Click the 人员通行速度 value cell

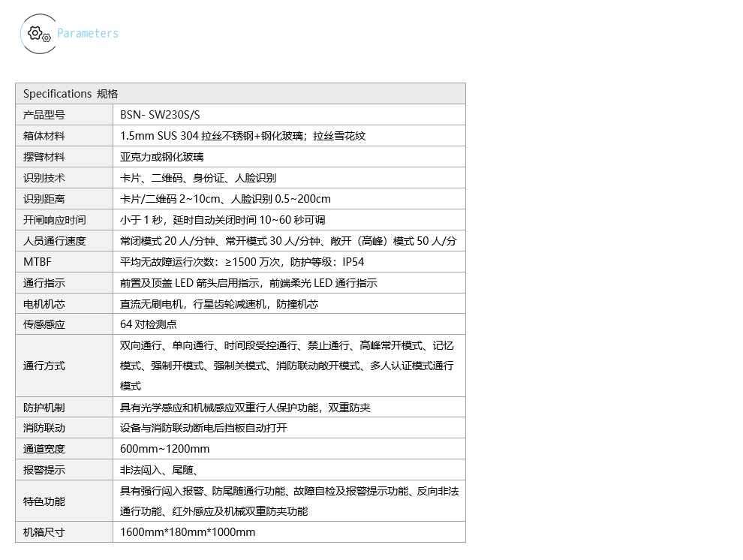(x=288, y=241)
